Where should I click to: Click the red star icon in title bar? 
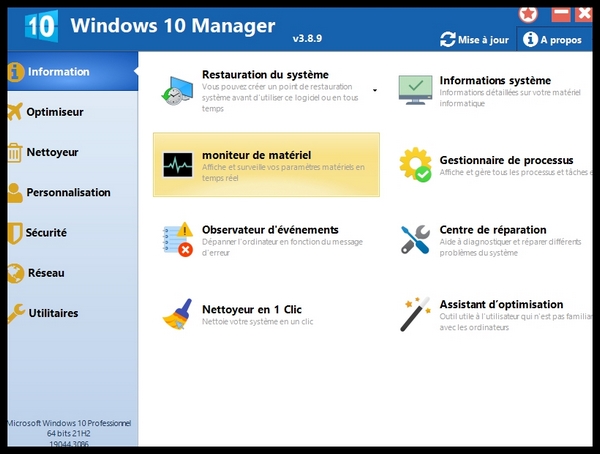click(x=527, y=13)
